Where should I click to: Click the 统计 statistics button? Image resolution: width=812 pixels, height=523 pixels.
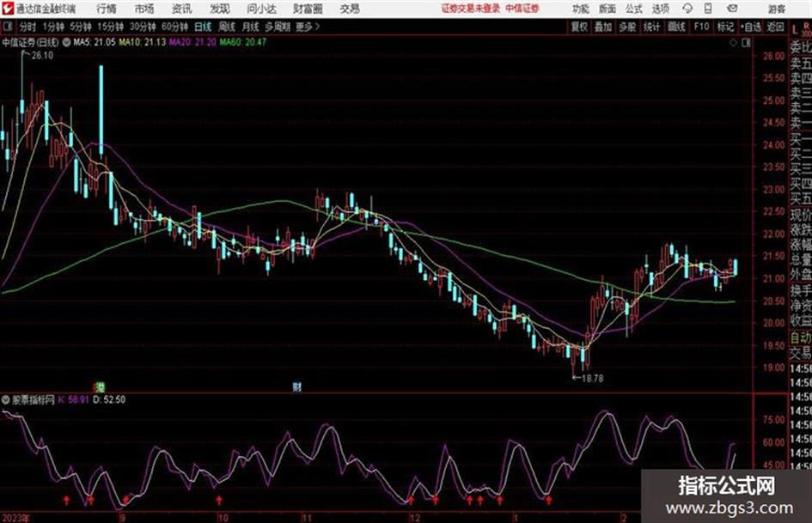[x=652, y=27]
